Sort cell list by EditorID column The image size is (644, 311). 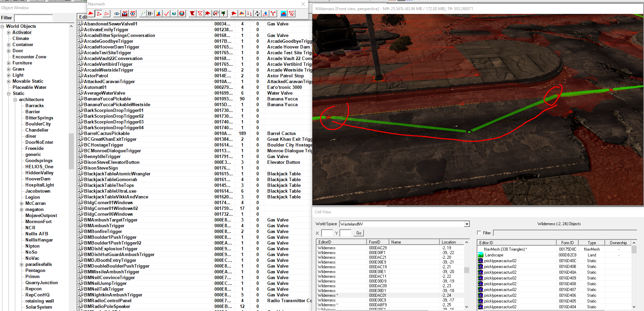[341, 242]
